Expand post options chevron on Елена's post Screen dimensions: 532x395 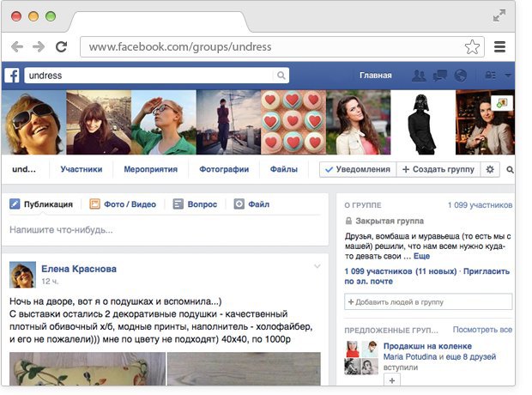317,265
